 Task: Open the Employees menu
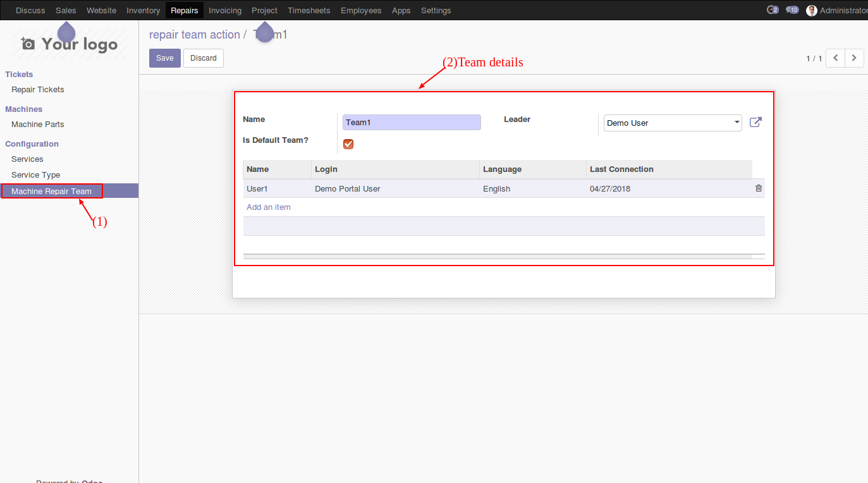tap(361, 10)
